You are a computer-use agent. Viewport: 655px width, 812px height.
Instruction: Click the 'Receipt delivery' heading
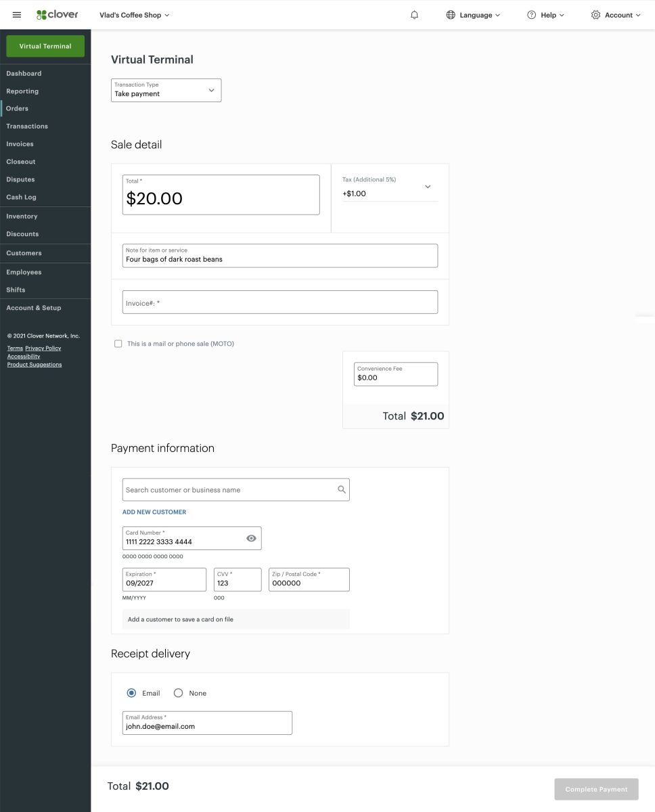[x=150, y=654]
